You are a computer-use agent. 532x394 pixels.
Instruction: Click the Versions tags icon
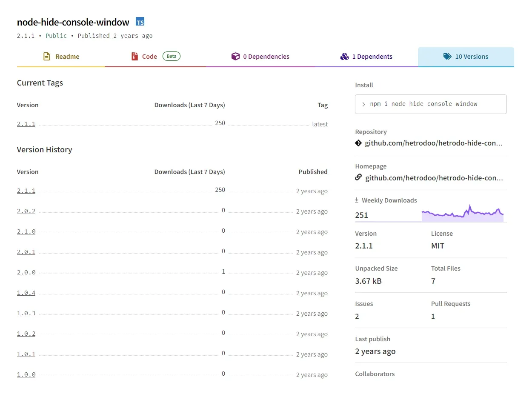click(x=447, y=57)
